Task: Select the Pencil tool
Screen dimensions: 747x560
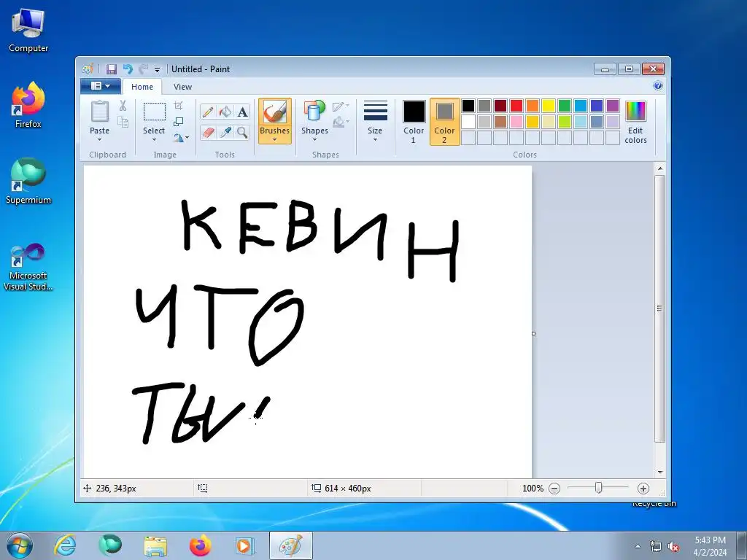Action: click(208, 112)
